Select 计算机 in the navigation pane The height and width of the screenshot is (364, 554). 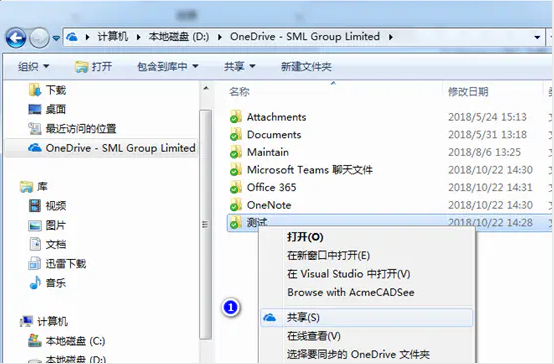[x=52, y=321]
